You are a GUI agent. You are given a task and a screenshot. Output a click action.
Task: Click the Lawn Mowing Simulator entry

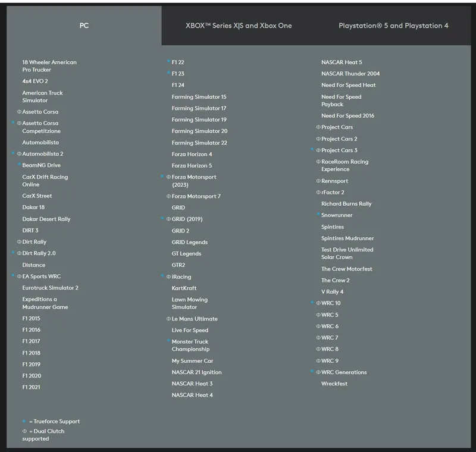coord(190,303)
